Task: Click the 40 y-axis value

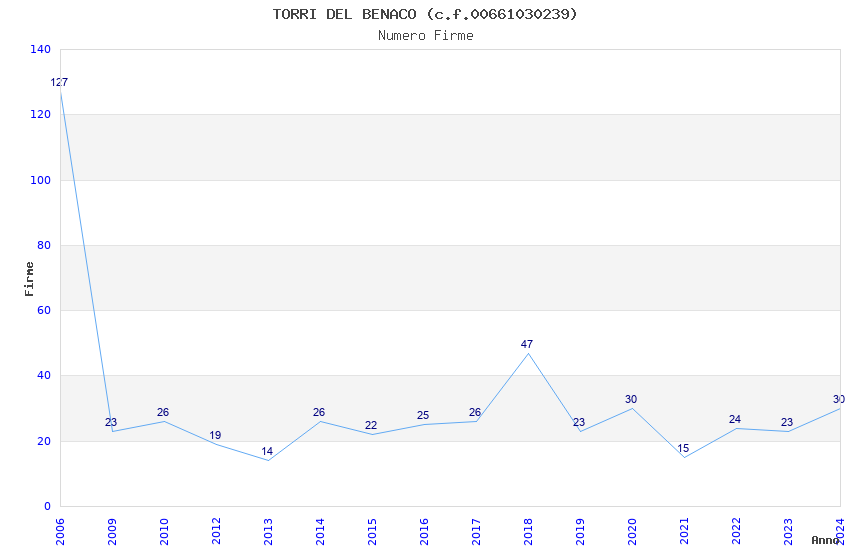Action: coord(44,375)
